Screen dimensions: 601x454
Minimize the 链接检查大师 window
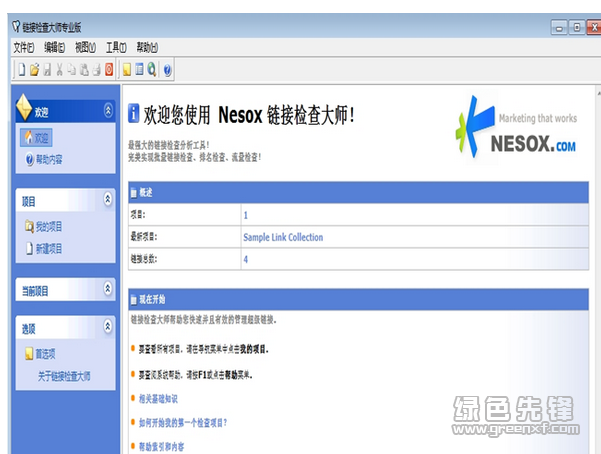[x=559, y=28]
